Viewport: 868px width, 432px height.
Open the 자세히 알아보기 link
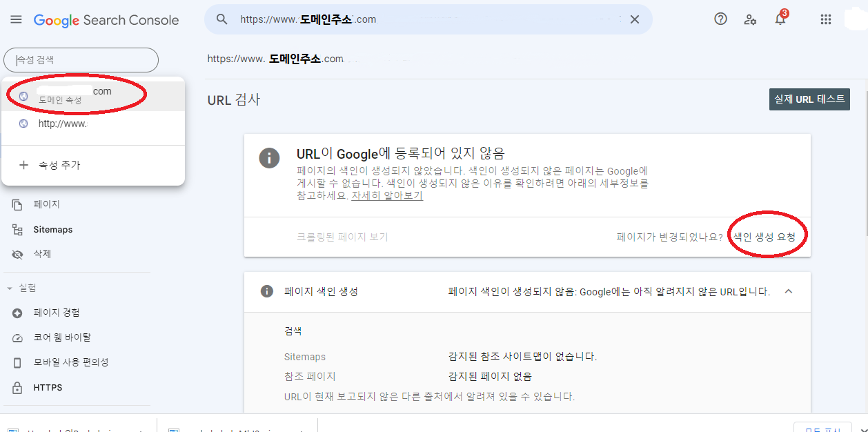[x=387, y=195]
